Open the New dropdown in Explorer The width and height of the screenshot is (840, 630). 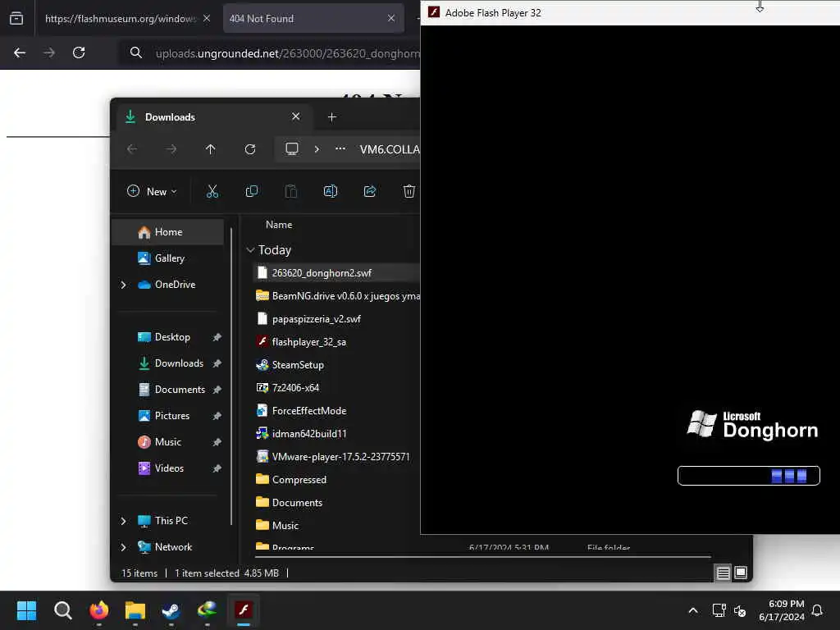pos(152,191)
